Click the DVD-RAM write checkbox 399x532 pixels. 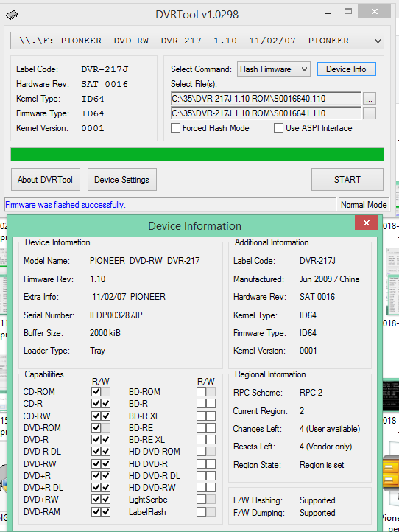pyautogui.click(x=106, y=511)
